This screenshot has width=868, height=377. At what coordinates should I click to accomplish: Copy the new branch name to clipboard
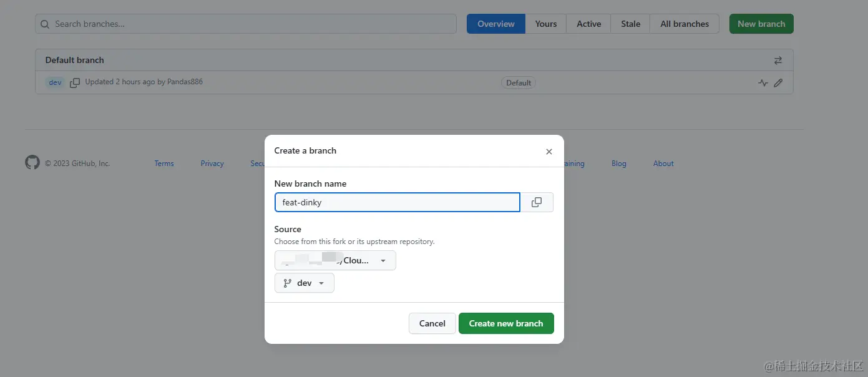click(x=537, y=202)
